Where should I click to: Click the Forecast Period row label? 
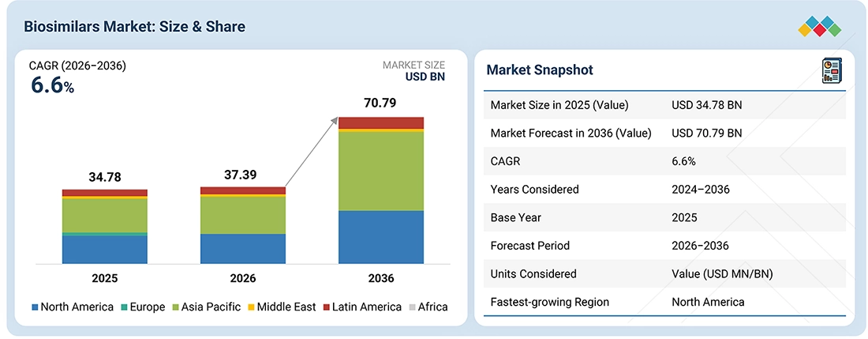click(529, 246)
